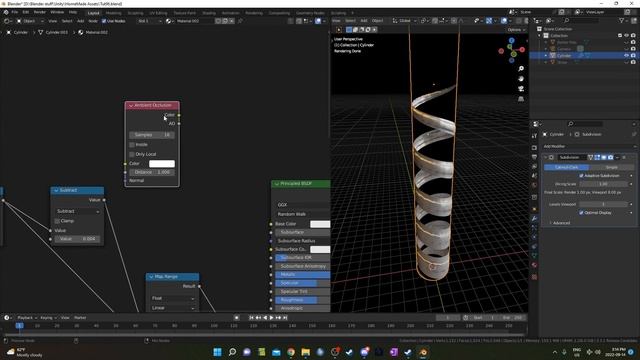The height and width of the screenshot is (360, 640).
Task: Collapse the Ambient Occlusion node
Action: [131, 106]
